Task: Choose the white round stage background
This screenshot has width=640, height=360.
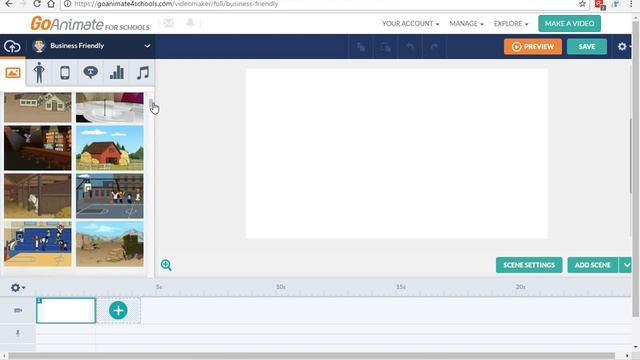Action: tap(110, 107)
